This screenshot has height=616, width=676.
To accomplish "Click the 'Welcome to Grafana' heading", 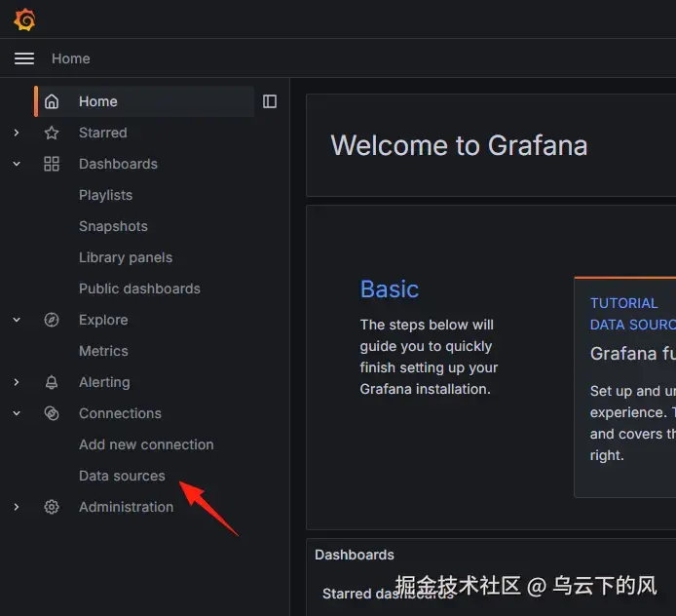I will point(459,145).
